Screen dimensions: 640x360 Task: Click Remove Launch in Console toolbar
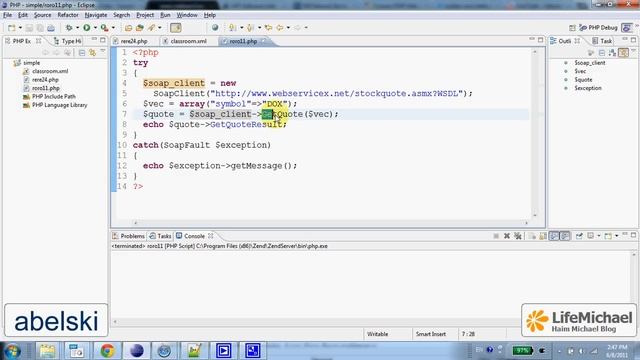(507, 236)
